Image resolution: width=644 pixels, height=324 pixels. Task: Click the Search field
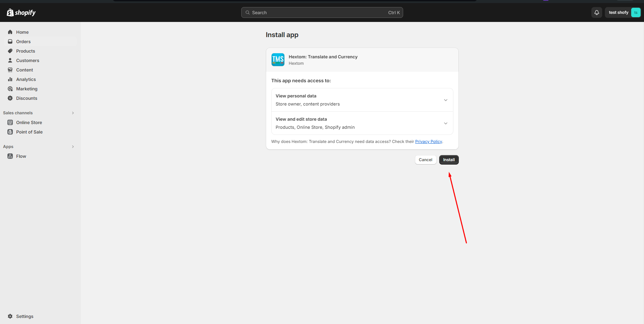tap(322, 12)
